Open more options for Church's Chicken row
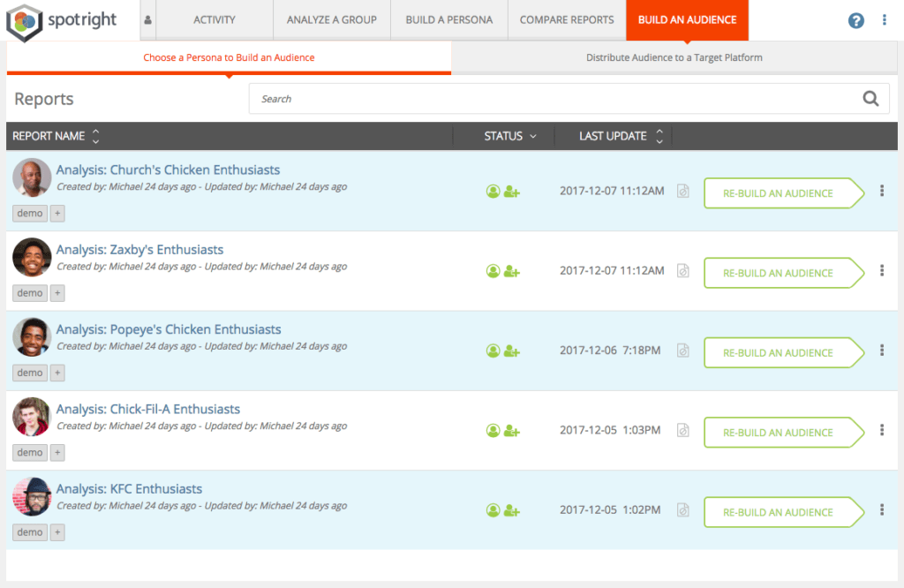The image size is (904, 588). [x=882, y=191]
